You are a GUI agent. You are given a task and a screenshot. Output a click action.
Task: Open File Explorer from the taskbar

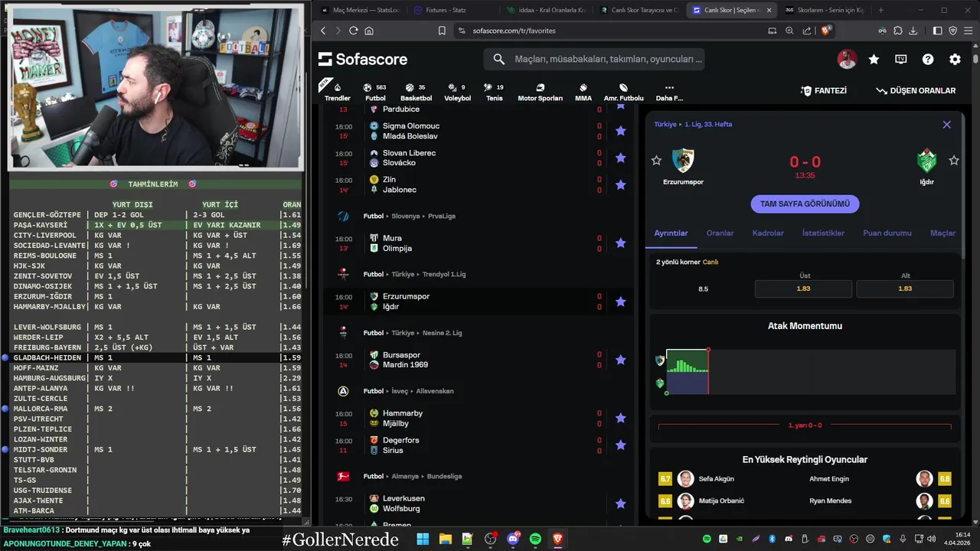click(x=446, y=539)
